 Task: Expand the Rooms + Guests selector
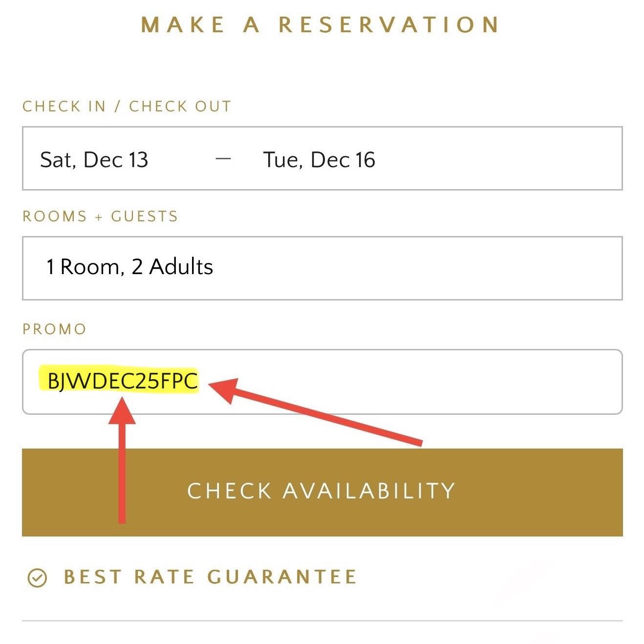coord(322,266)
